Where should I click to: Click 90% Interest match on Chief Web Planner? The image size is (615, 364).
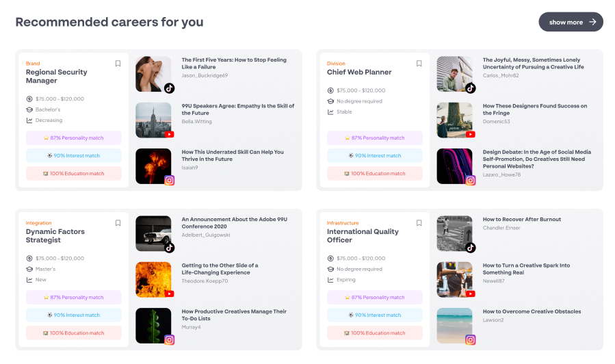tap(375, 156)
